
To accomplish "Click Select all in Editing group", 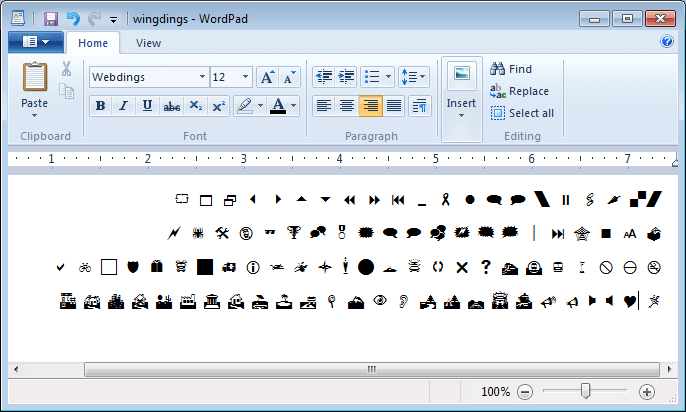I will (x=522, y=113).
